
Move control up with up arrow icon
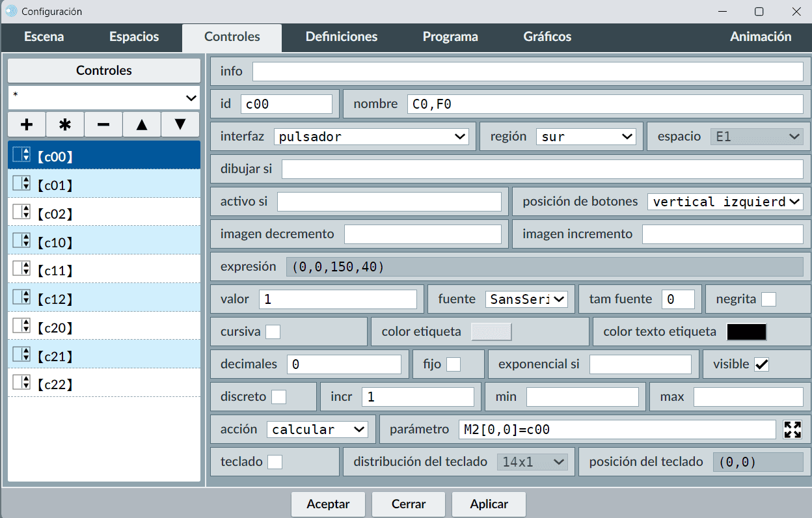pyautogui.click(x=142, y=124)
